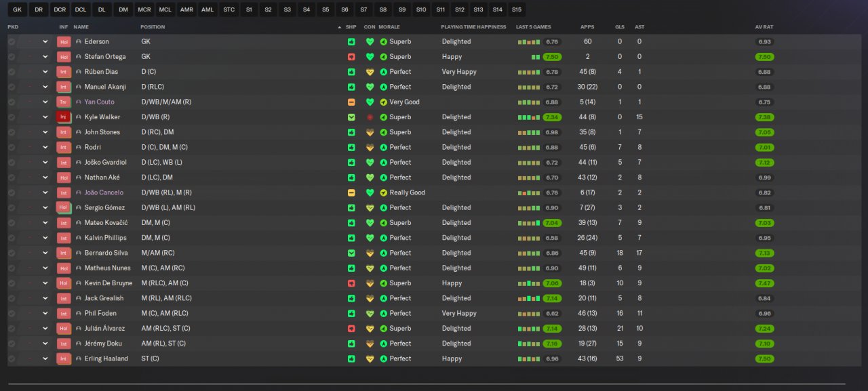
Task: Click the Inj injury badge for Kyle Walker
Action: pyautogui.click(x=64, y=117)
